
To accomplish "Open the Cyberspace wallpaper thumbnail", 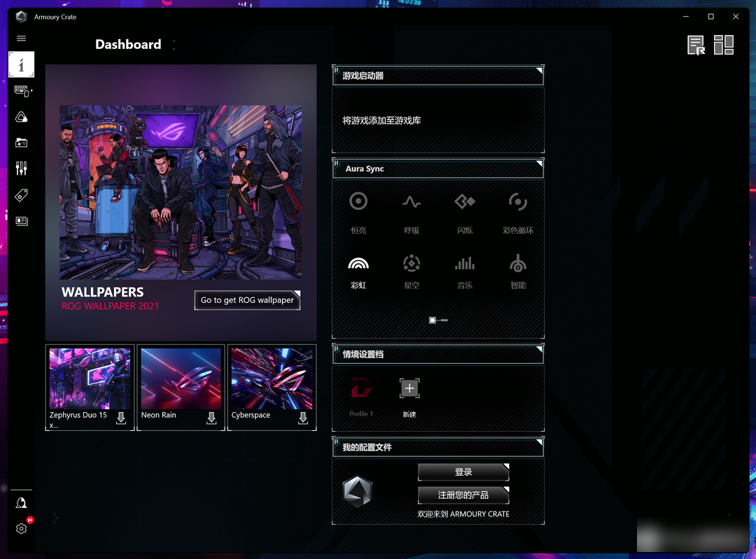I will (272, 378).
